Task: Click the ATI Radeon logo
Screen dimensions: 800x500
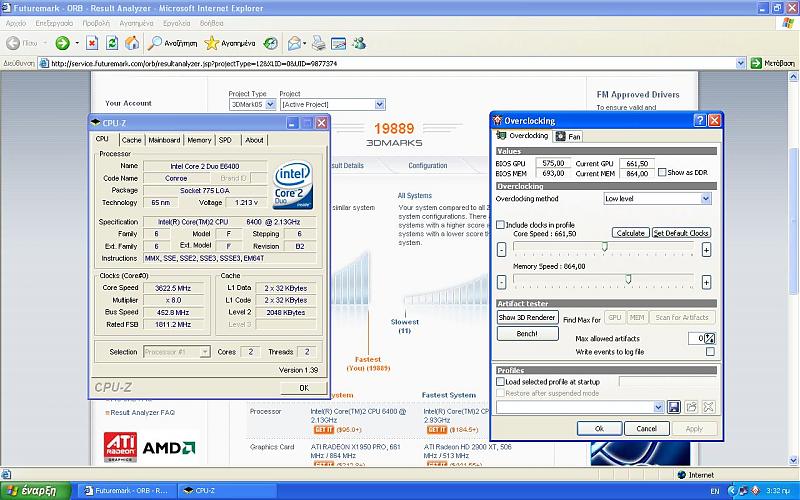Action: (x=120, y=447)
